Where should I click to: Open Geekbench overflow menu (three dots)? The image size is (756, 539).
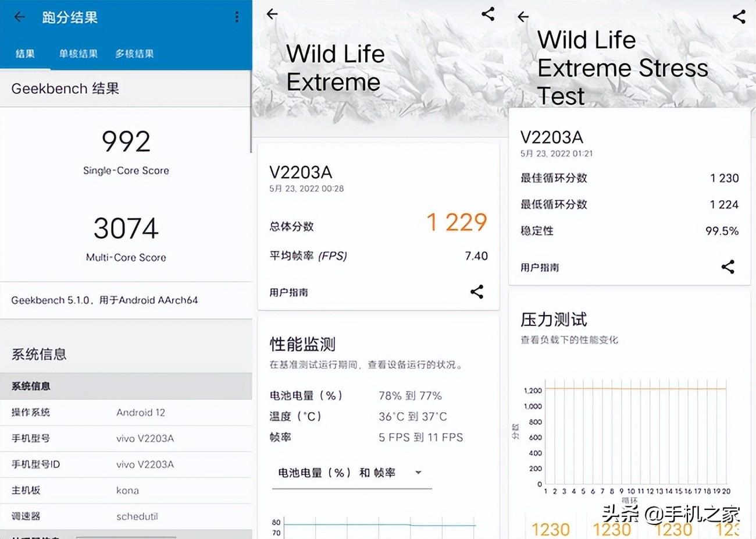[237, 17]
